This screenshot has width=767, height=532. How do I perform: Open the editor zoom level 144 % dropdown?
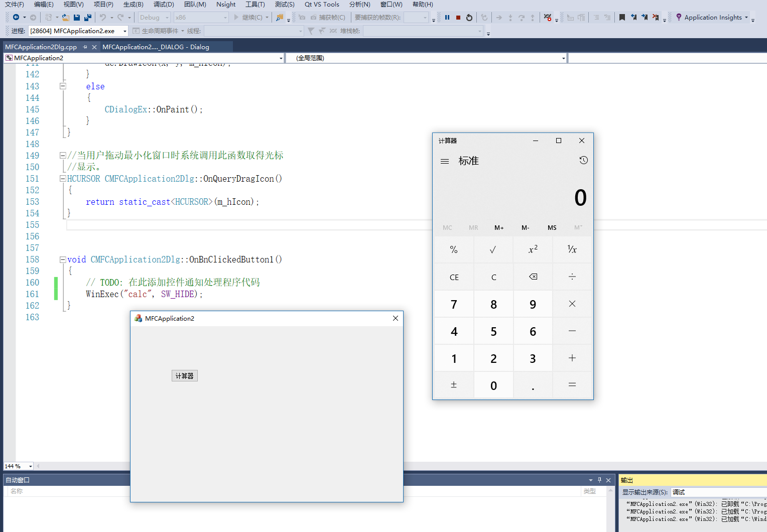(30, 466)
